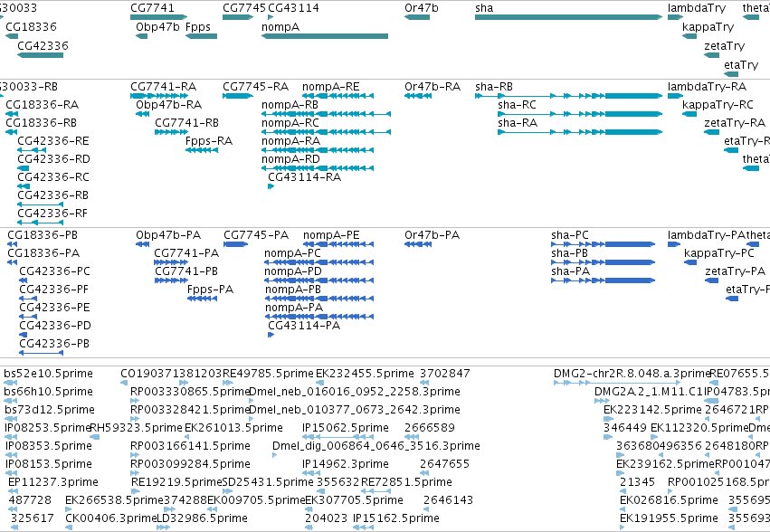Click the Fpps gene label
Viewport: 770px width, 532px height.
click(x=198, y=27)
